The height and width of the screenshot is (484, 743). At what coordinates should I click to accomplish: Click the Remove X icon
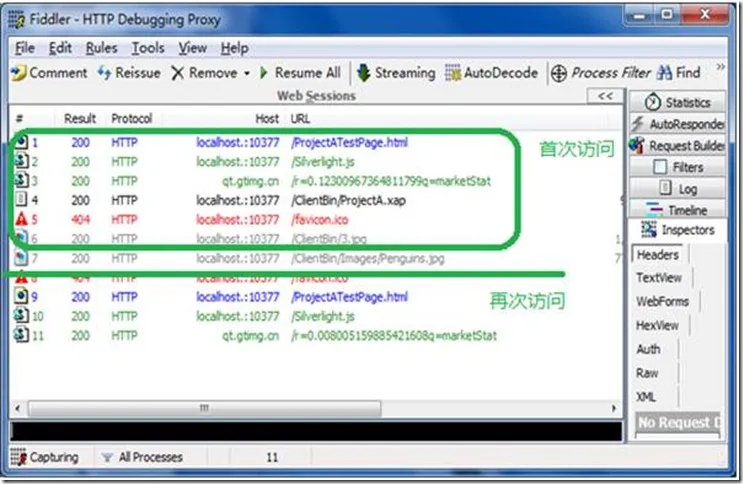[178, 73]
